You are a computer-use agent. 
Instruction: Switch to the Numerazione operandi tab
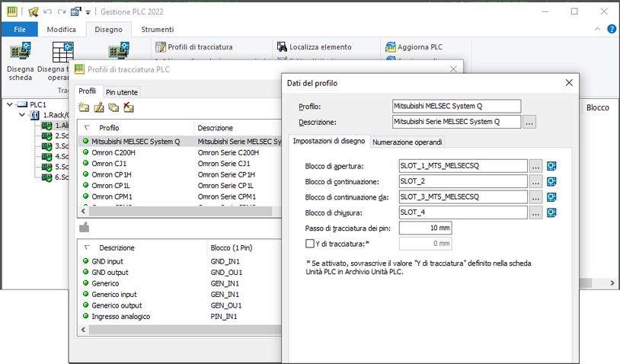(407, 142)
